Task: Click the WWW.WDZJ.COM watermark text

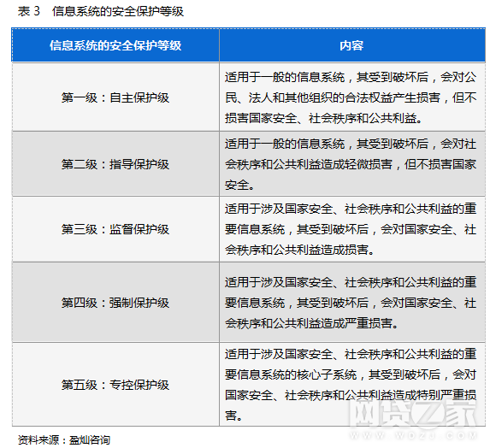Action: [414, 436]
